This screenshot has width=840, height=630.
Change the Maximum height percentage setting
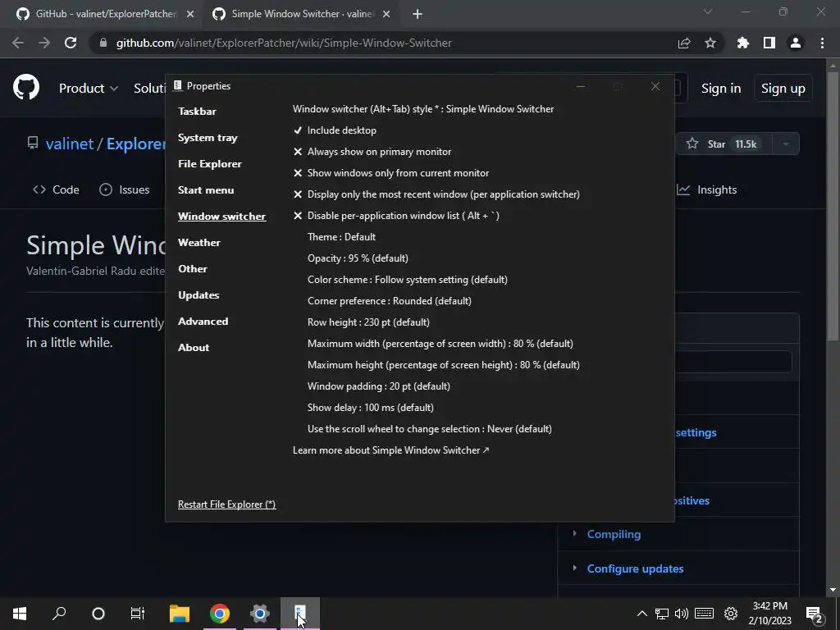(x=444, y=365)
